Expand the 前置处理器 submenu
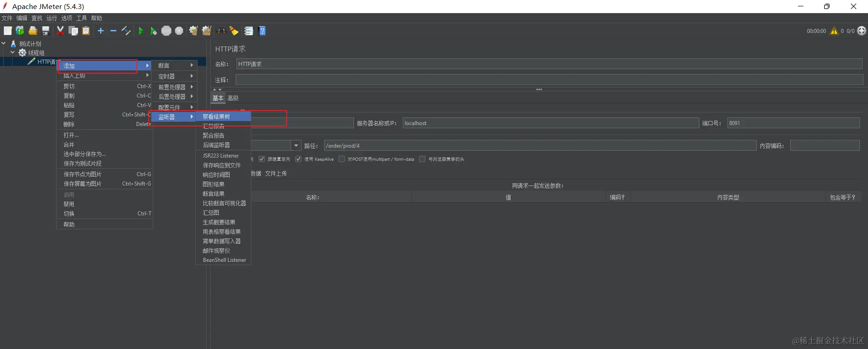Viewport: 868px width, 349px height. click(x=175, y=87)
